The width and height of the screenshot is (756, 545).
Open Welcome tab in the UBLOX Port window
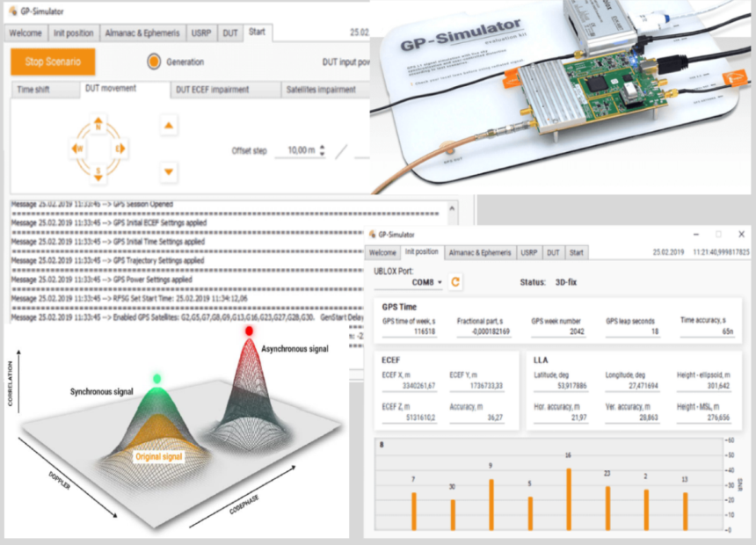coord(382,253)
